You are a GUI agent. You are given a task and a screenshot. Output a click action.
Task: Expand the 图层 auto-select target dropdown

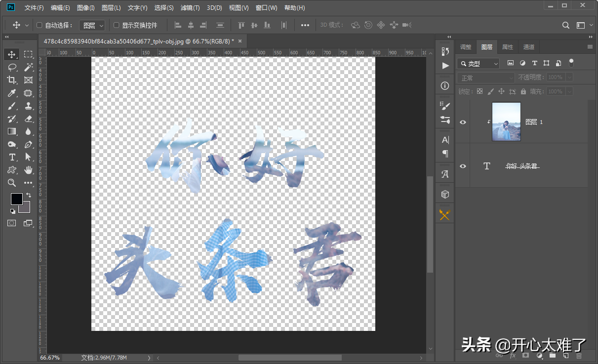[x=93, y=25]
